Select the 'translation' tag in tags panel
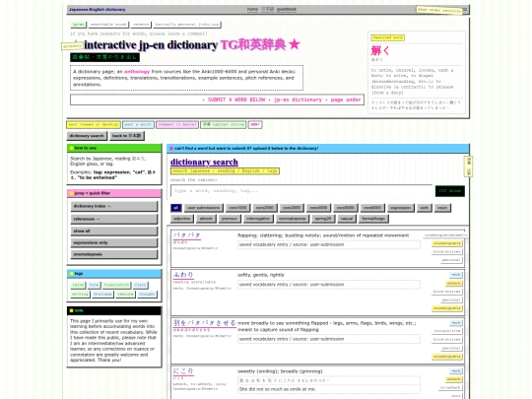 [116, 285]
